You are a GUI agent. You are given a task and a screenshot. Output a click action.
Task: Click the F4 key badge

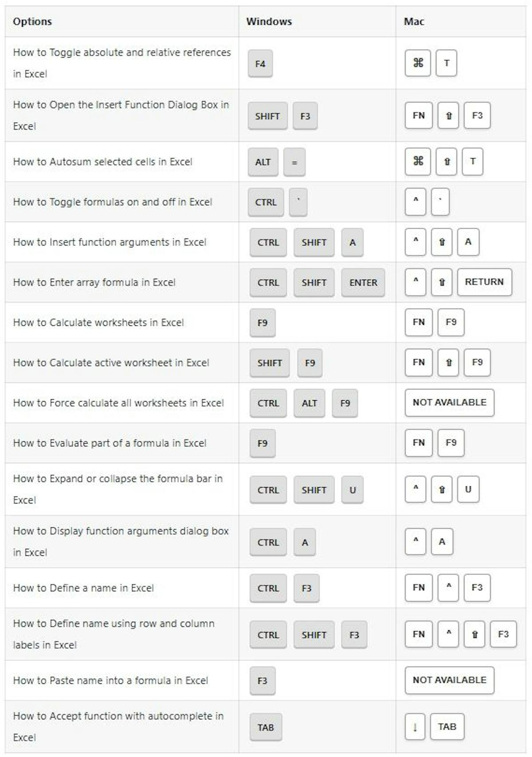[x=260, y=64]
